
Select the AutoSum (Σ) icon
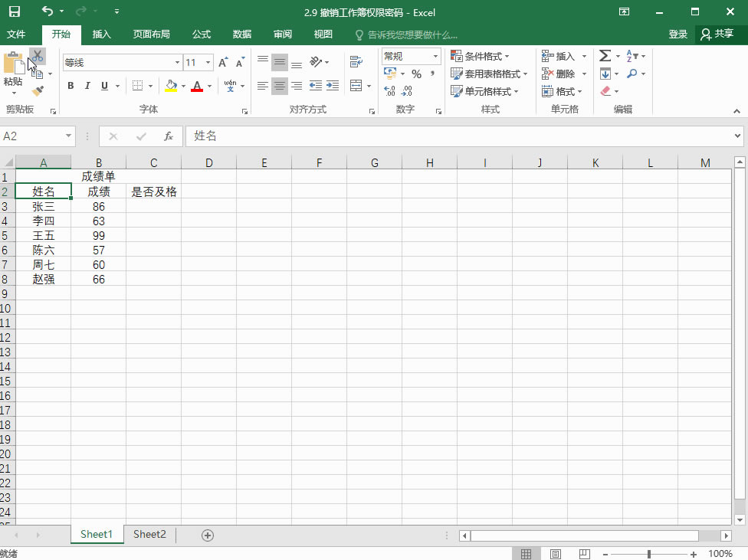605,55
